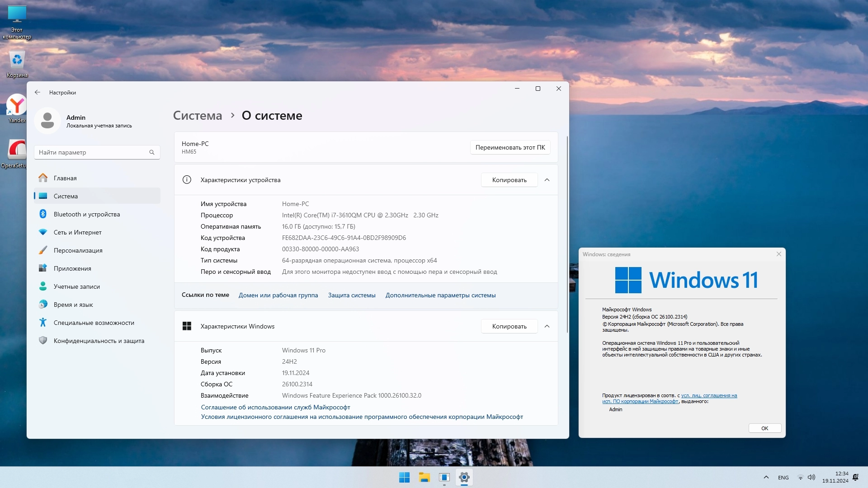Select Главная in sidebar menu
868x488 pixels.
point(65,178)
